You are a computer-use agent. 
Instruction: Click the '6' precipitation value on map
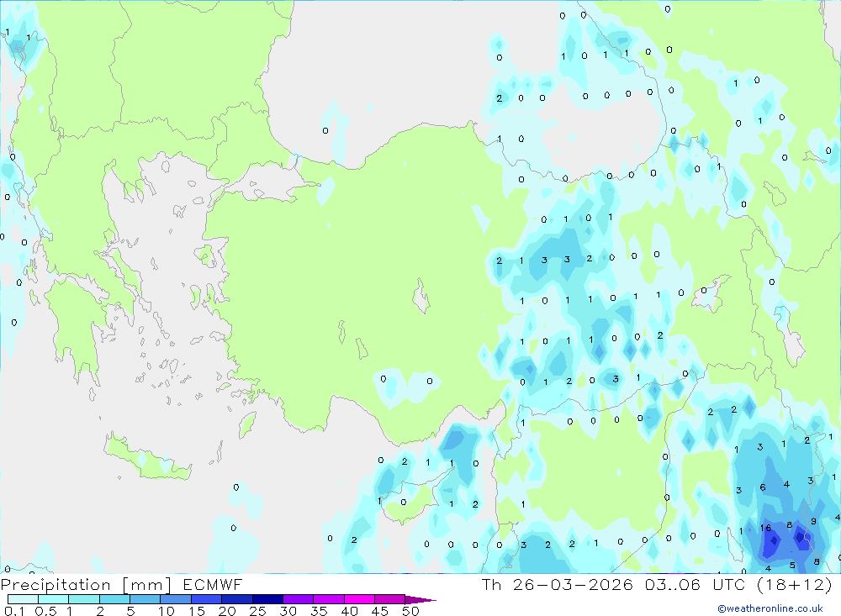click(x=763, y=487)
